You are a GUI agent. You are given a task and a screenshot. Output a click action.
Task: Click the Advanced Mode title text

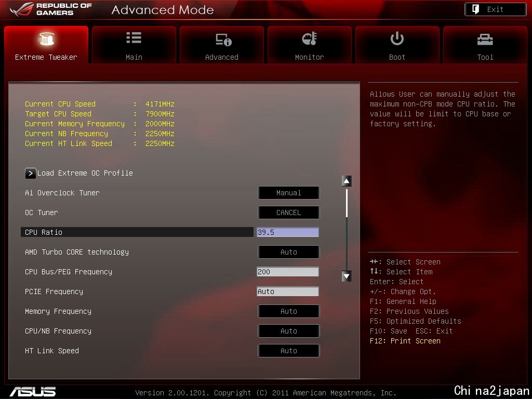pos(163,10)
